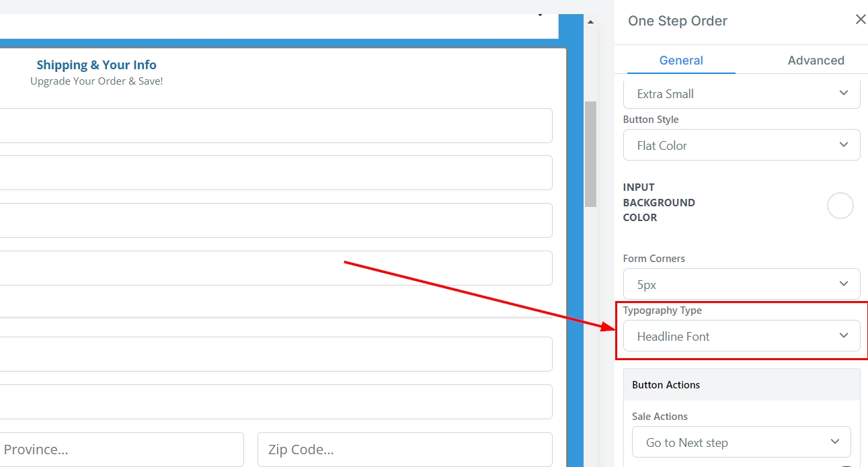
Task: Switch to the General tab
Action: click(680, 60)
